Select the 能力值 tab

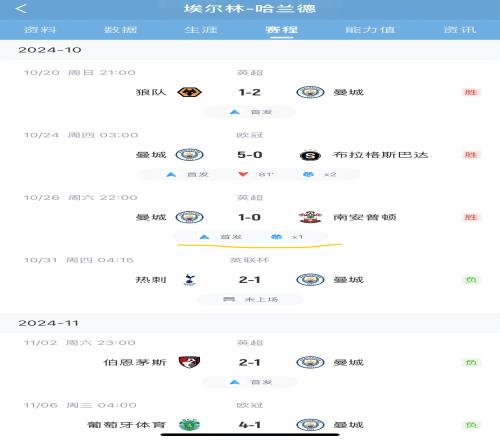click(370, 30)
